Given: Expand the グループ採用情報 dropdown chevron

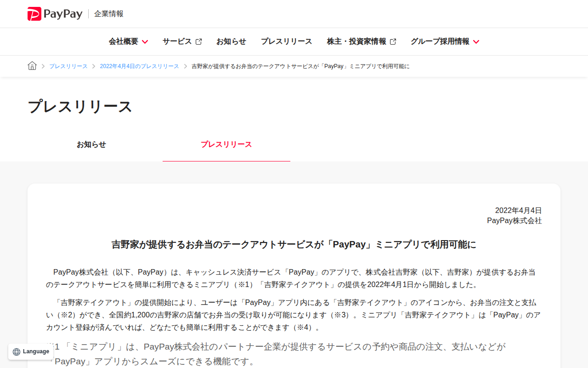Looking at the screenshot, I should tap(476, 42).
